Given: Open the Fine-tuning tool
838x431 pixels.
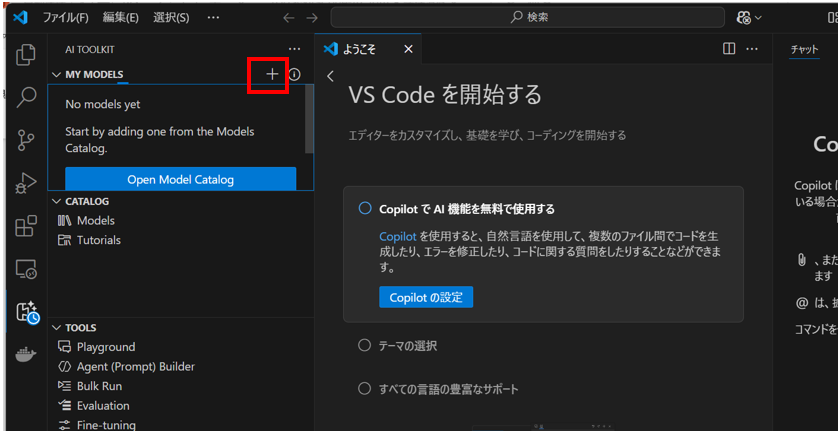Looking at the screenshot, I should click(106, 425).
